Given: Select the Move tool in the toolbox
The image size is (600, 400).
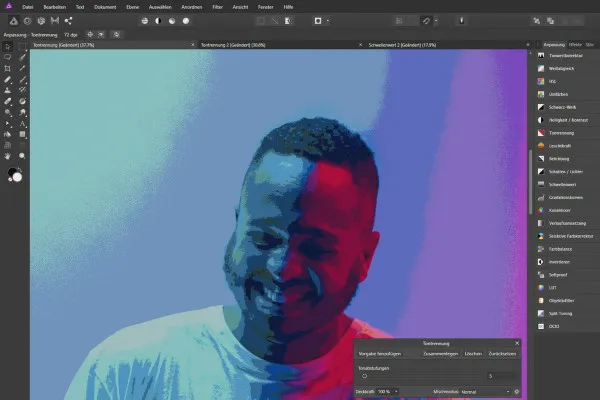Looking at the screenshot, I should 8,47.
